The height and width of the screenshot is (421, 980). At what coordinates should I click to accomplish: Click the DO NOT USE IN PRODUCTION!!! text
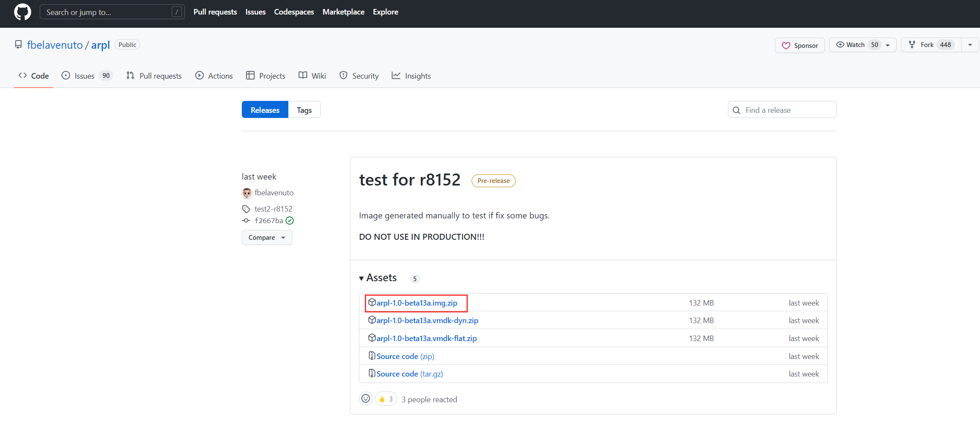pos(422,237)
